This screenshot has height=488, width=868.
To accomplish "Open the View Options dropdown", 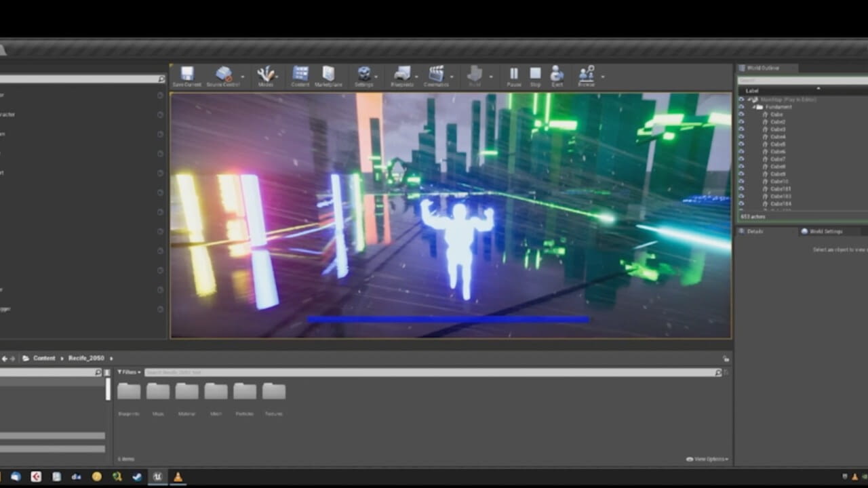I will click(x=707, y=459).
